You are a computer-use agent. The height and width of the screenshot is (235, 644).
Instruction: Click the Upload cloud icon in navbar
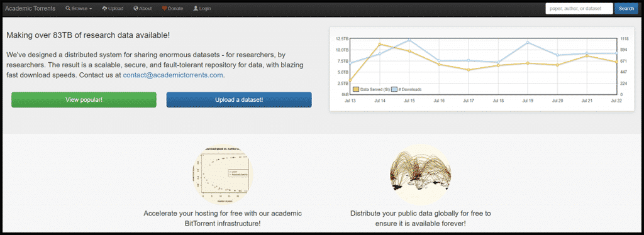pos(105,8)
